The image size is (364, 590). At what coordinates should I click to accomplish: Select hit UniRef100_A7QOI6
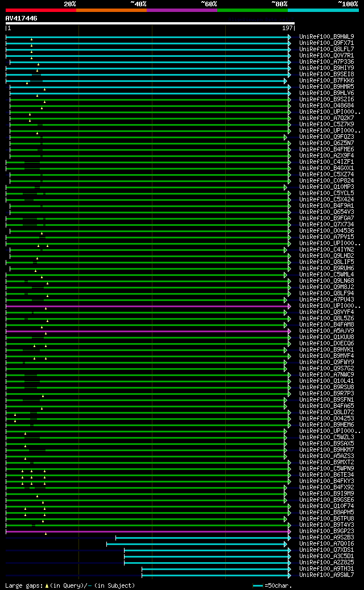click(x=326, y=543)
